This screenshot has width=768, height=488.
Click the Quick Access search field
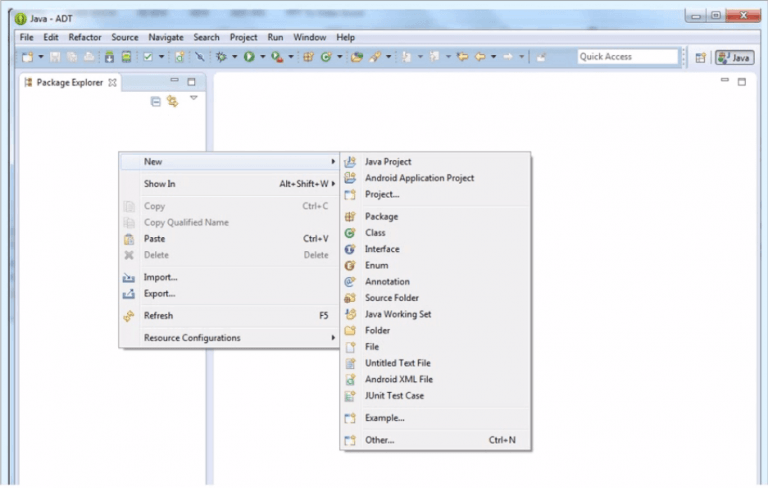627,57
